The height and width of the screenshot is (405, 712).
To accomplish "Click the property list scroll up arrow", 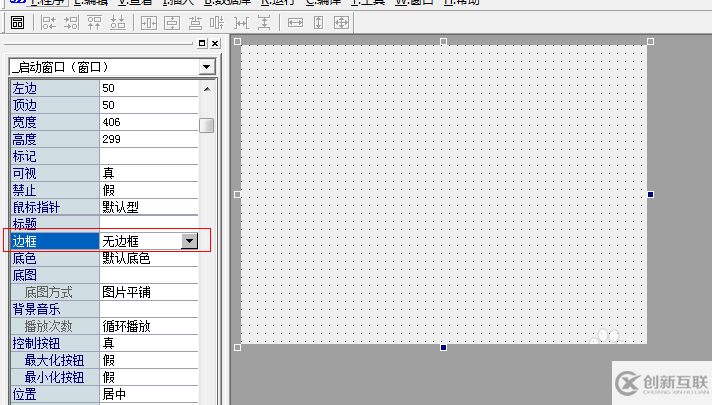I will [x=207, y=89].
